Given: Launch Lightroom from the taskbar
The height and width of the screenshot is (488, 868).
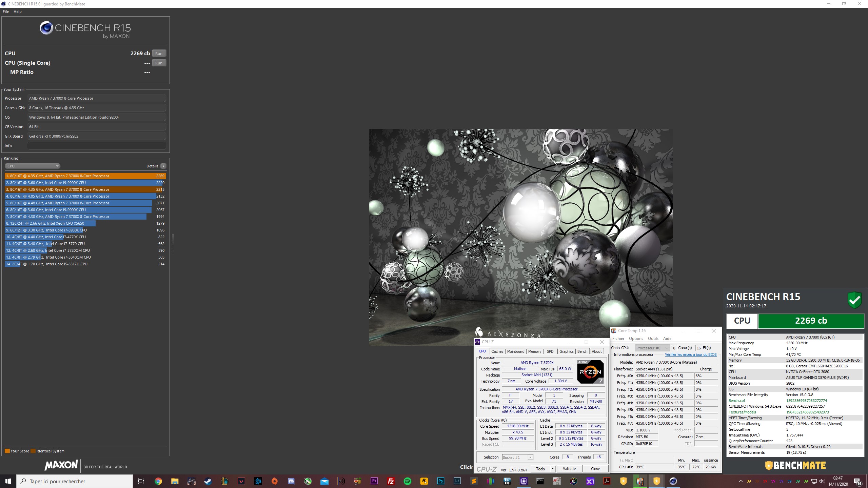Looking at the screenshot, I should click(x=457, y=481).
